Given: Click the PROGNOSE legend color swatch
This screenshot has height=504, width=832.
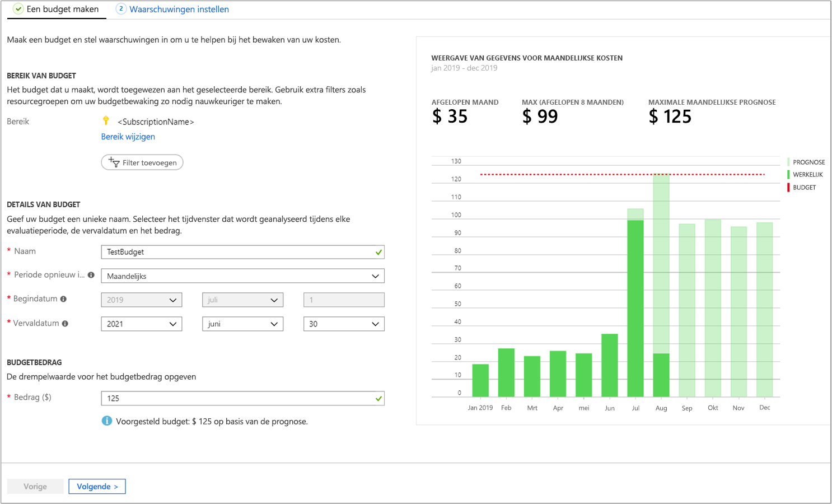Looking at the screenshot, I should [788, 162].
